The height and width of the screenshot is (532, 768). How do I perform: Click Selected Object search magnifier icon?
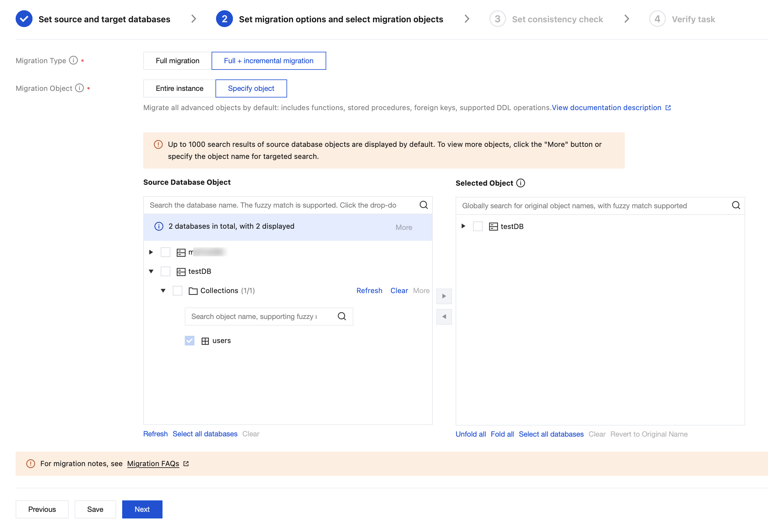(x=736, y=206)
